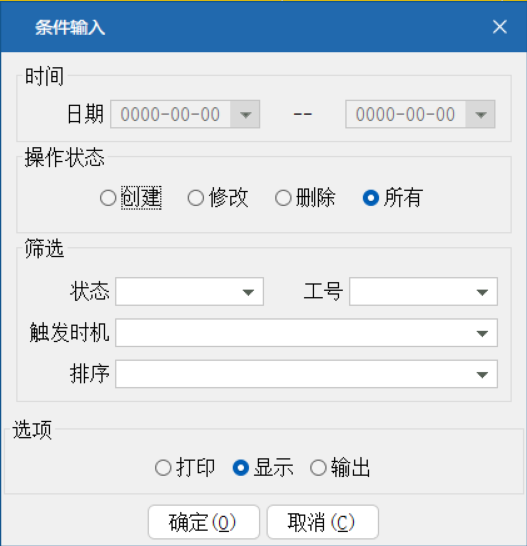The height and width of the screenshot is (546, 527).
Task: Expand the 状态 combo box
Action: tap(248, 292)
